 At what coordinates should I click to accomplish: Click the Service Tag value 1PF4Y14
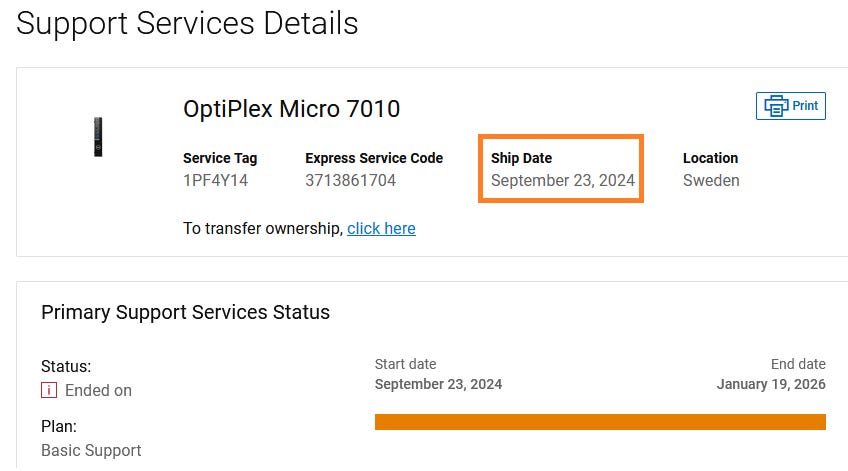coord(215,181)
